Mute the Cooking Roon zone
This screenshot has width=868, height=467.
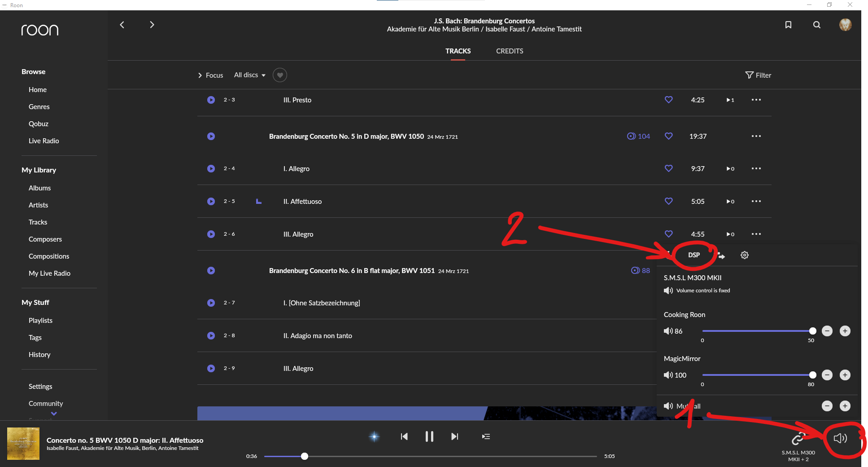point(668,331)
